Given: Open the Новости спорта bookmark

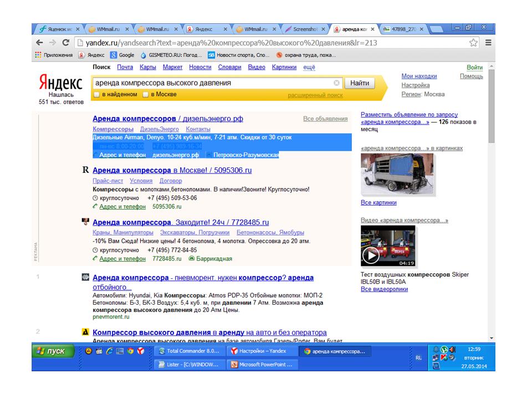Looking at the screenshot, I should (x=238, y=55).
